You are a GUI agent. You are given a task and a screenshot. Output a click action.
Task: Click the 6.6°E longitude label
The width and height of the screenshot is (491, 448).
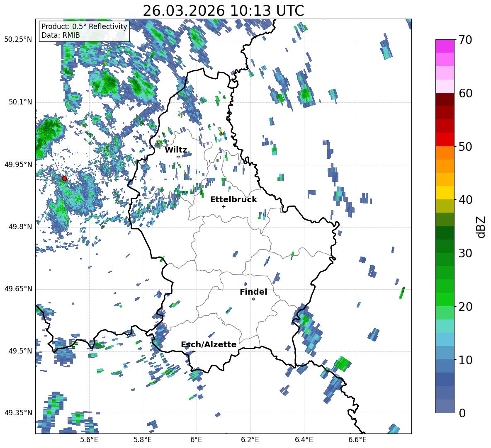[x=357, y=440]
